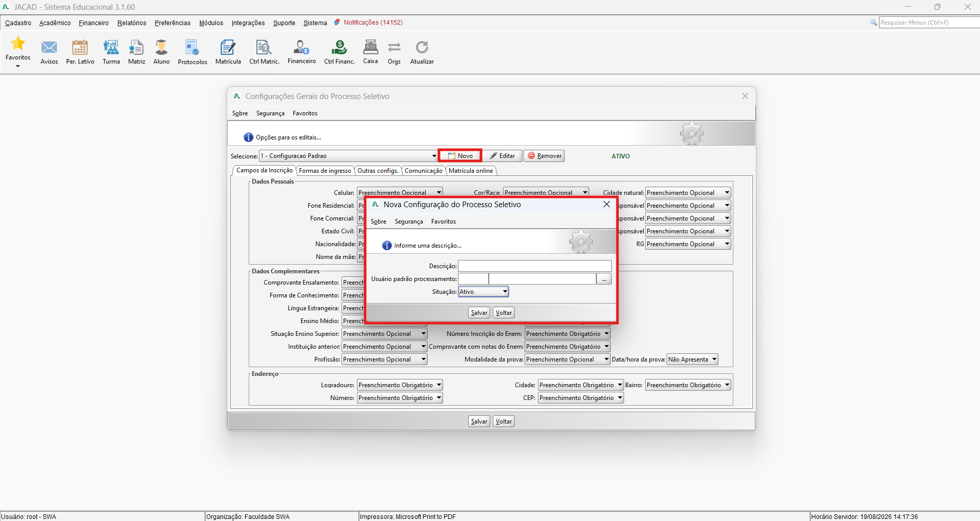Open the Número dropdown in Endereço

(399, 398)
